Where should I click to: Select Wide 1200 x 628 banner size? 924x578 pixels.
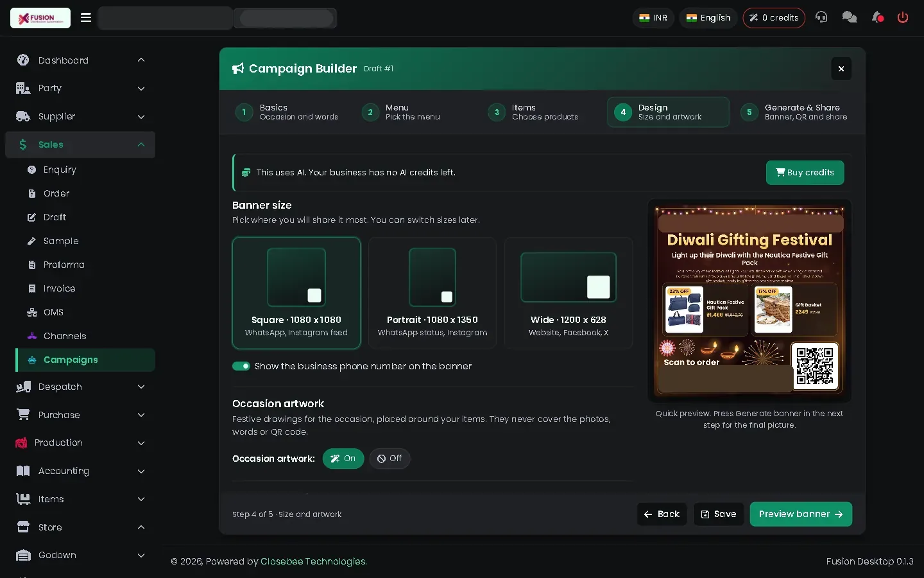(x=569, y=293)
